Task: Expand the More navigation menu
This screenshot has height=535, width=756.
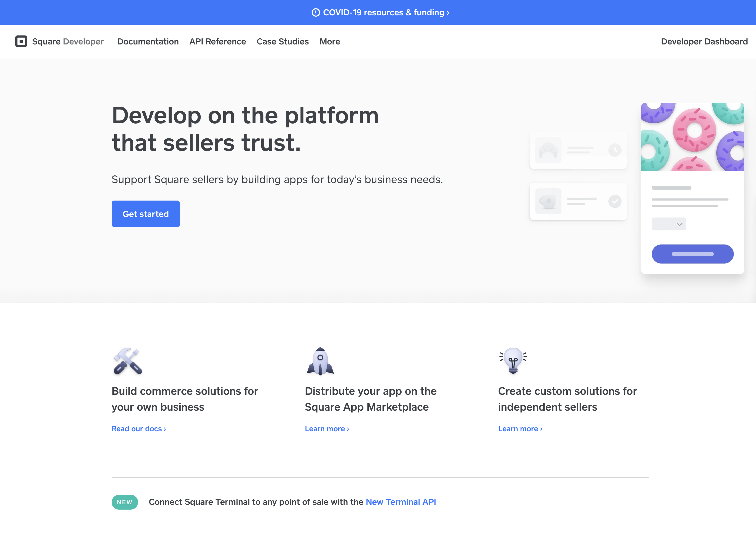Action: click(x=330, y=42)
